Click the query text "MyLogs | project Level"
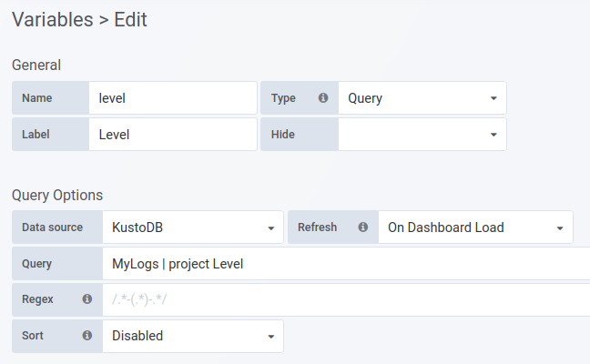Image resolution: width=590 pixels, height=364 pixels. 178,264
